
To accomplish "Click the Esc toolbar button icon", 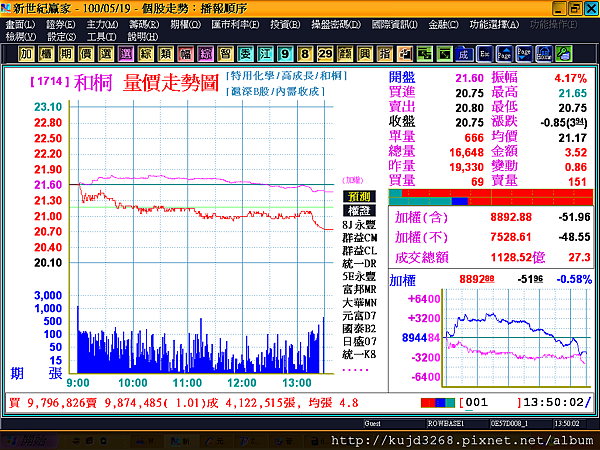I will (x=484, y=54).
